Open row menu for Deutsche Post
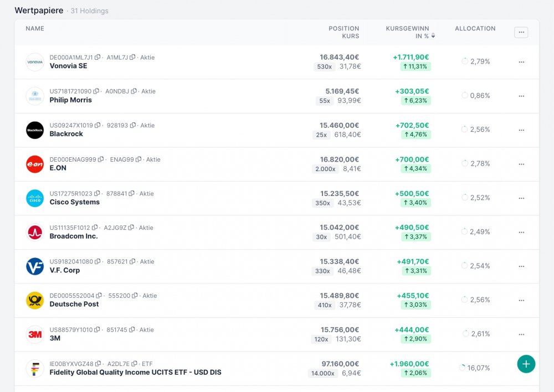554x392 pixels. point(521,300)
